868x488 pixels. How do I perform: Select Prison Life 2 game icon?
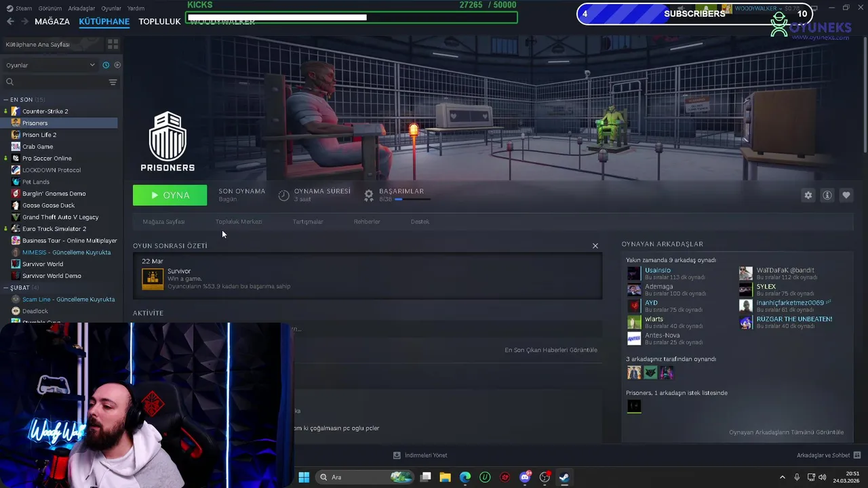click(16, 135)
